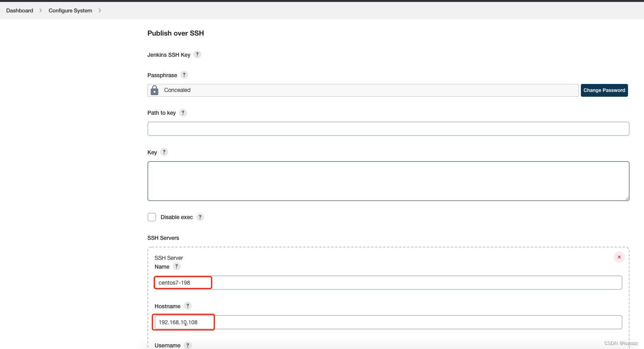Open help for Path to key
This screenshot has height=349, width=644.
(183, 113)
